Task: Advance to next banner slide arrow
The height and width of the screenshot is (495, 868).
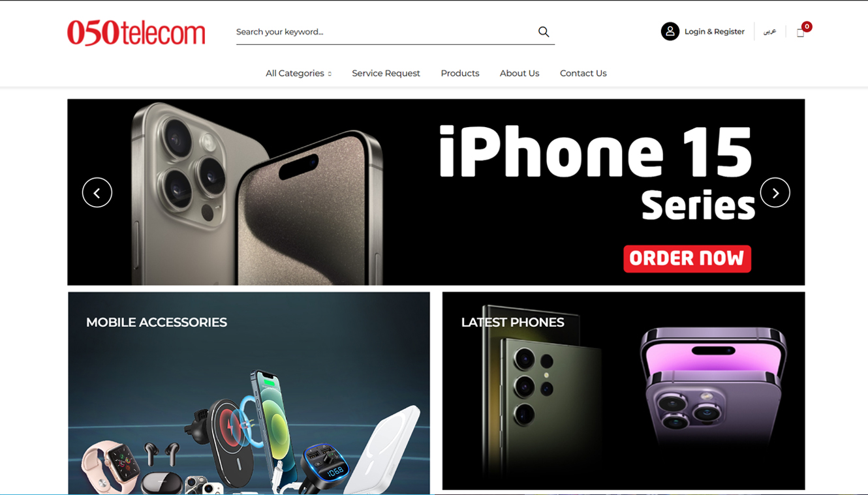Action: pos(775,192)
